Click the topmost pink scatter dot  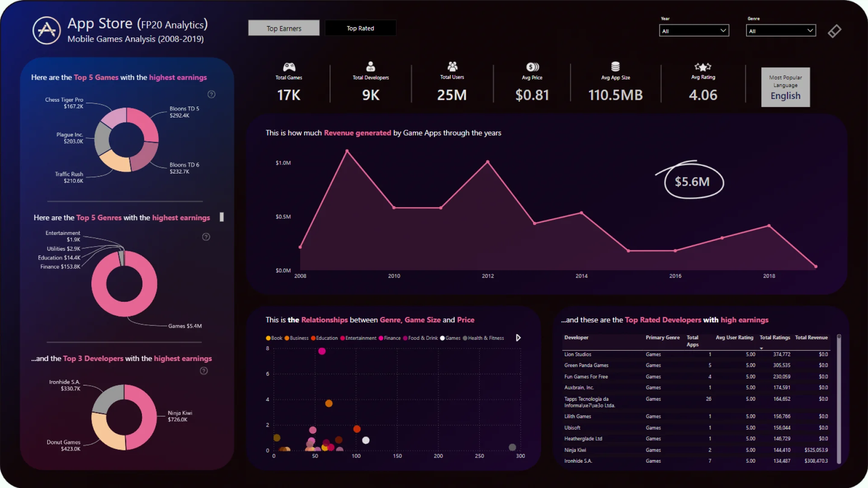pos(322,351)
